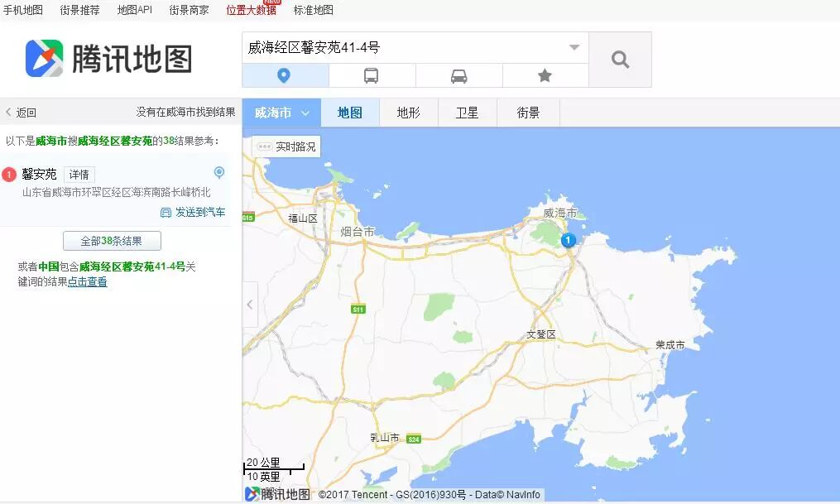
Task: Open 街景推荐 top menu link
Action: point(79,10)
